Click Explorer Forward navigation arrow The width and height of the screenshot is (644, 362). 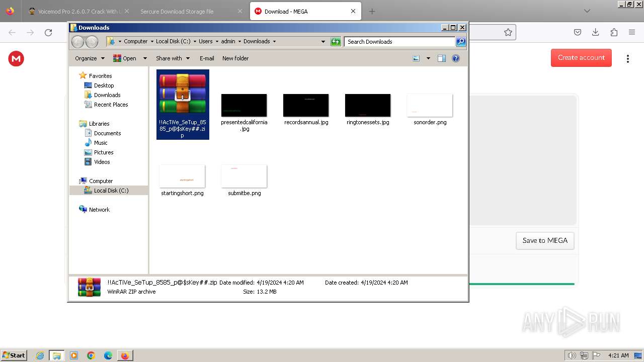pos(92,42)
